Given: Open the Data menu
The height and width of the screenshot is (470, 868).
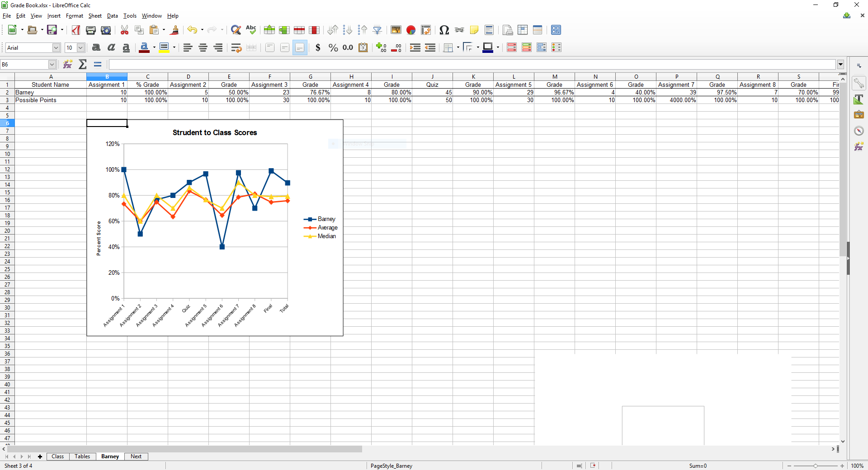Looking at the screenshot, I should [x=112, y=16].
